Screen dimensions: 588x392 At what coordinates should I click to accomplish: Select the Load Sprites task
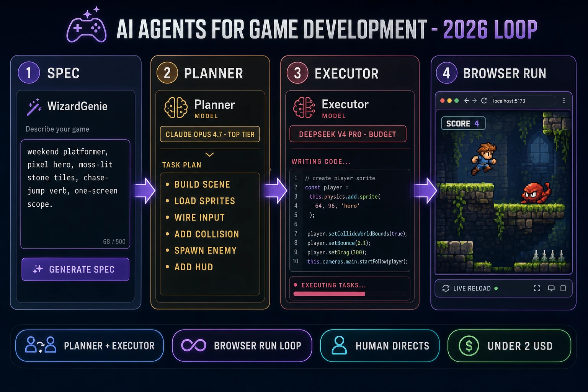[204, 201]
